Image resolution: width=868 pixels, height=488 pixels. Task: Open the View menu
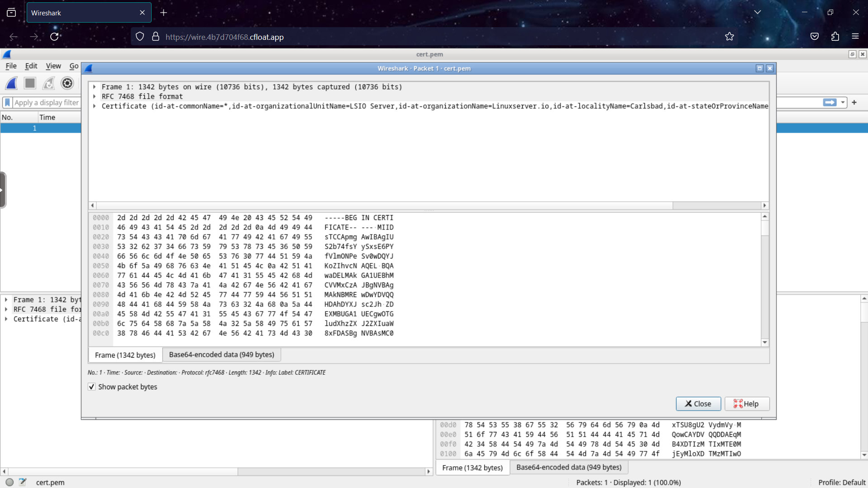[53, 66]
